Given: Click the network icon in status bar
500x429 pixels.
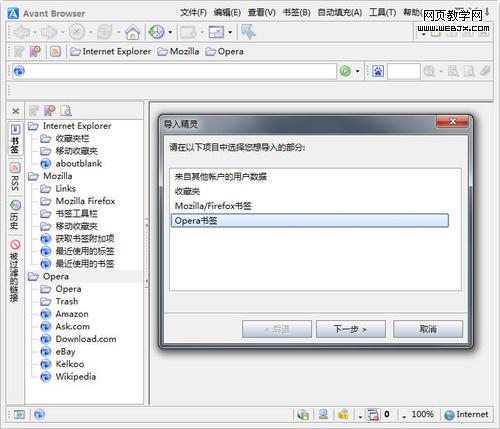Looking at the screenshot, I should [x=303, y=415].
